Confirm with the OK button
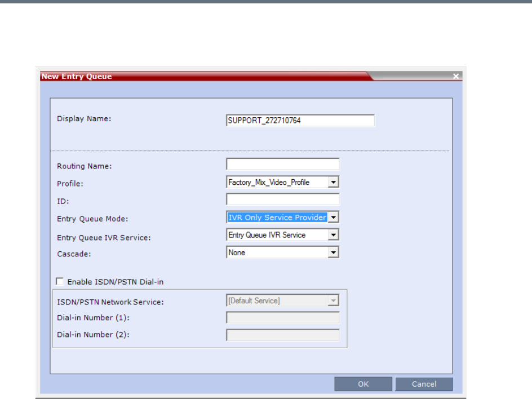 (363, 384)
